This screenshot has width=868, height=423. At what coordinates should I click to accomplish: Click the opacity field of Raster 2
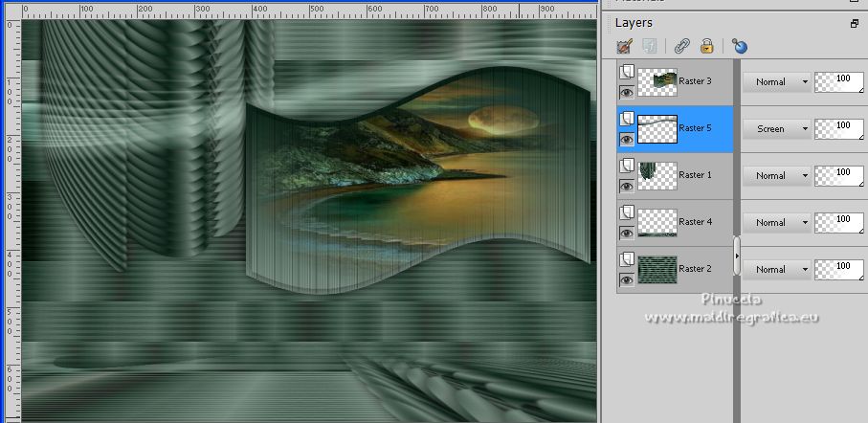tap(838, 270)
